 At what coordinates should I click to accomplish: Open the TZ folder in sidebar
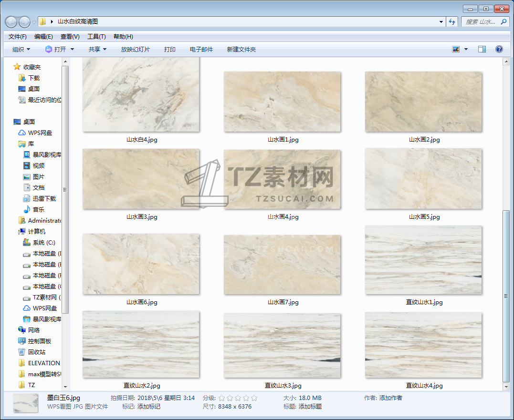pos(27,385)
